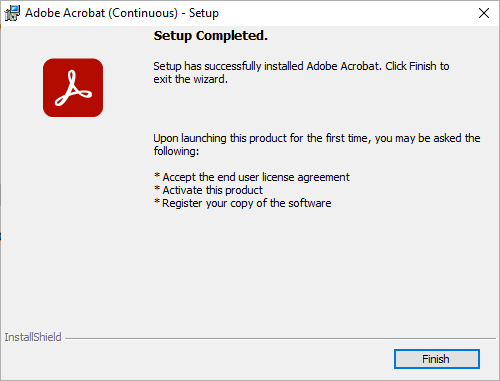This screenshot has width=500, height=381.
Task: Click the InstallShield label at the bottom
Action: [x=33, y=337]
